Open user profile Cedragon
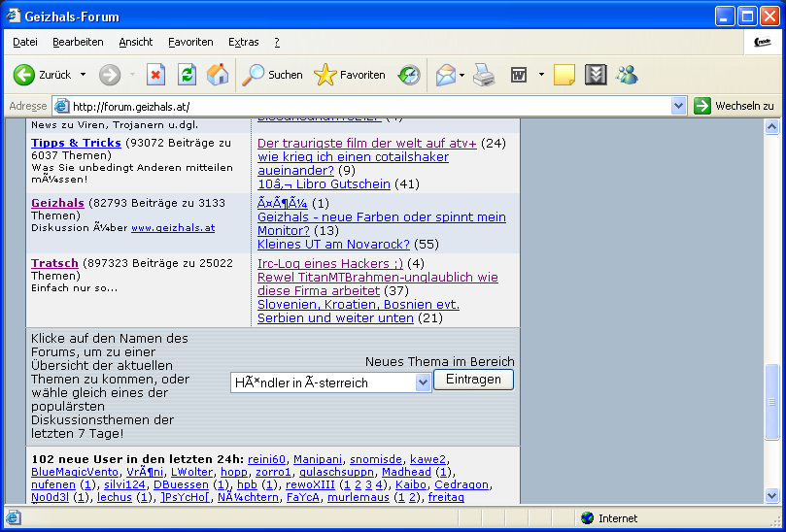The image size is (786, 532). 461,484
